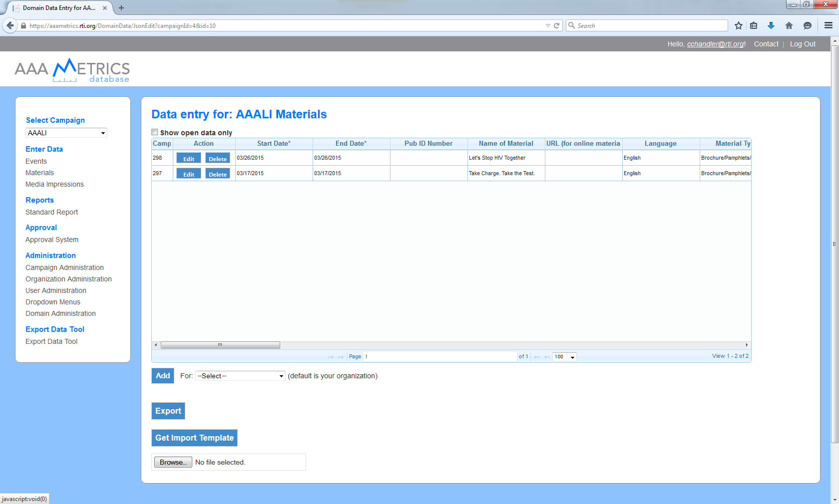Open Campaign Administration
Screen dimensions: 839x504
64,267
